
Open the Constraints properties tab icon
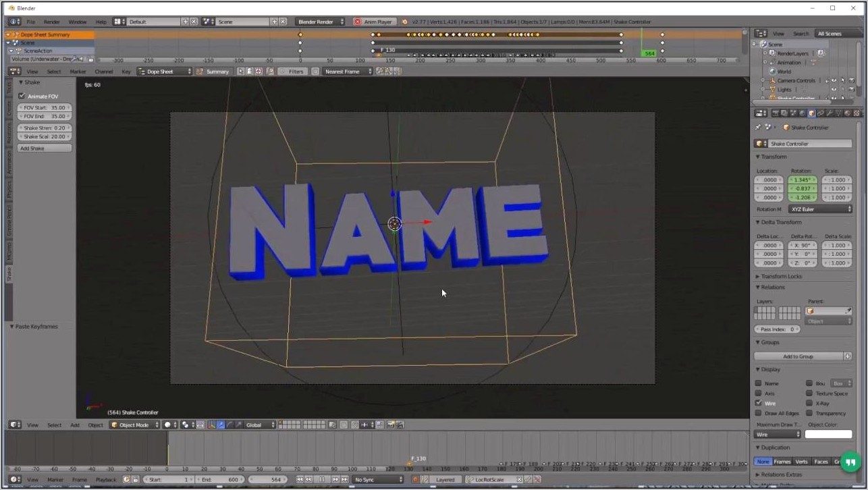point(821,113)
